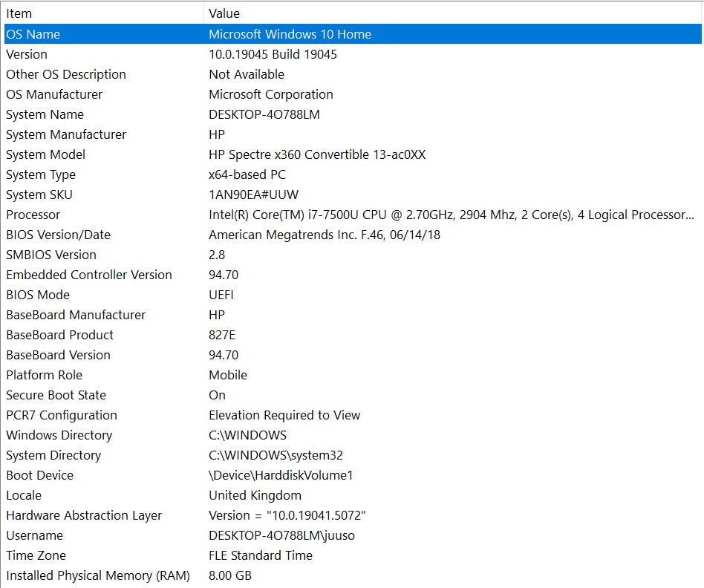Select the 'Boot Device' row

[x=40, y=475]
